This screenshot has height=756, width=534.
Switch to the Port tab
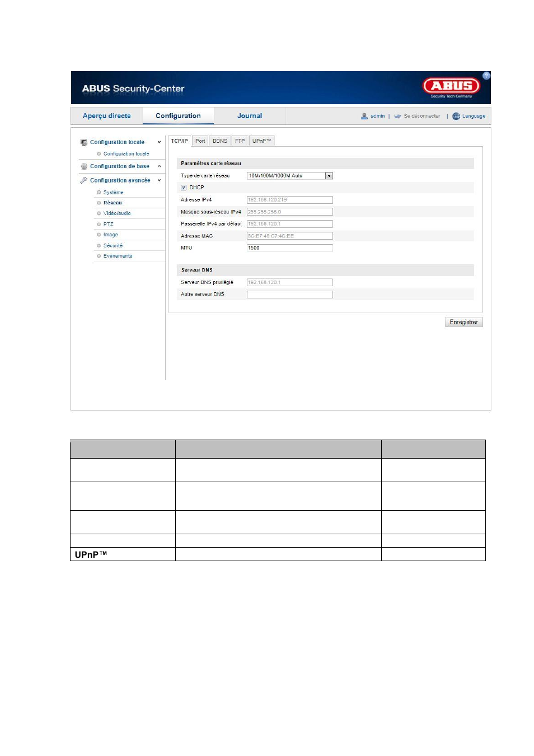click(200, 141)
